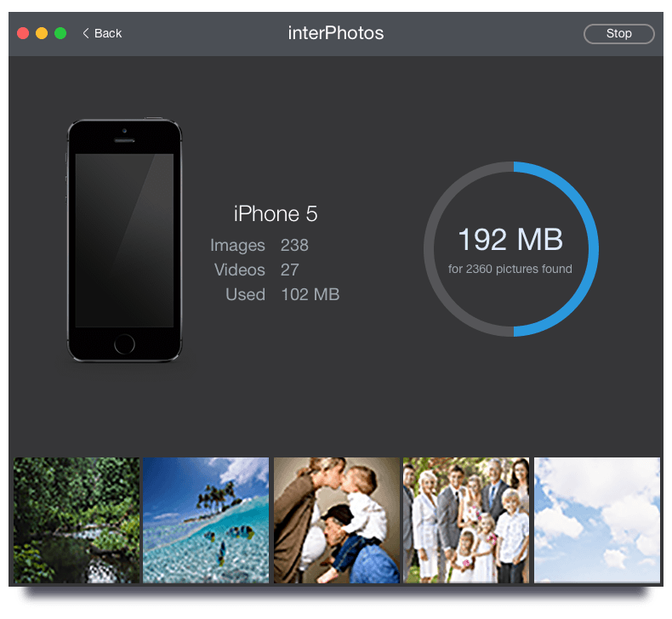Click the 'interPhotos' window title
Viewport: 672px width, 619px height.
(x=335, y=33)
